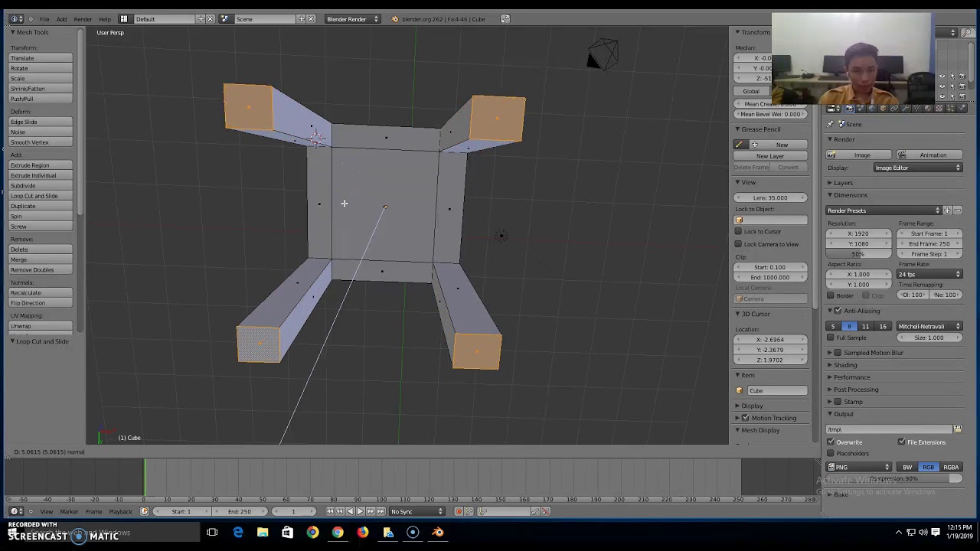Open Microsoft Store from the taskbar
Screen dimensions: 980x551
pyautogui.click(x=287, y=533)
